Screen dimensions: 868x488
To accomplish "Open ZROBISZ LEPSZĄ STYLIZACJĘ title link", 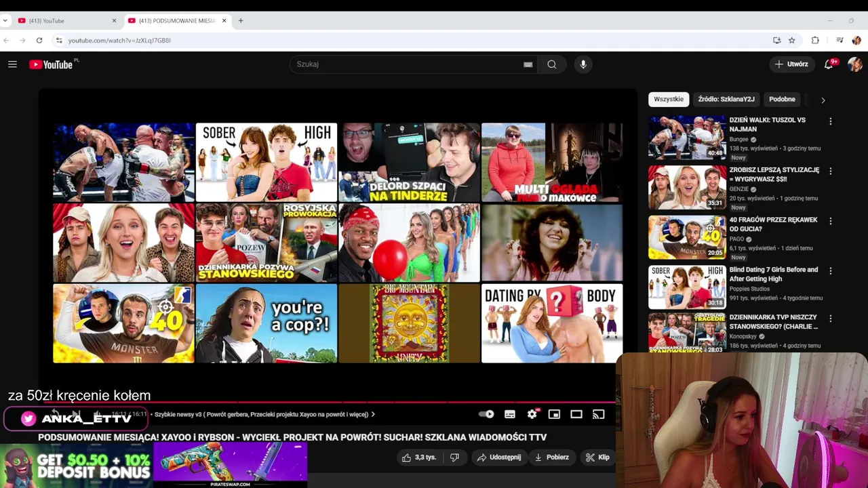I will [774, 175].
